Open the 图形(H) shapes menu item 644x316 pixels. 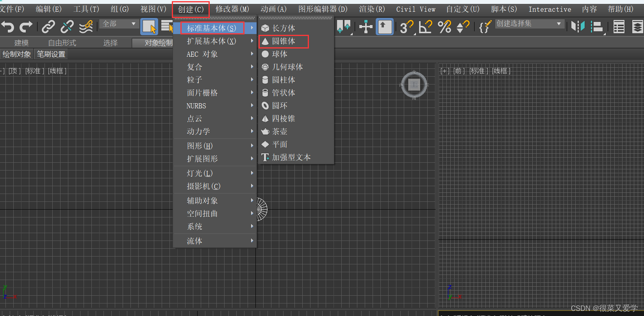pos(215,146)
